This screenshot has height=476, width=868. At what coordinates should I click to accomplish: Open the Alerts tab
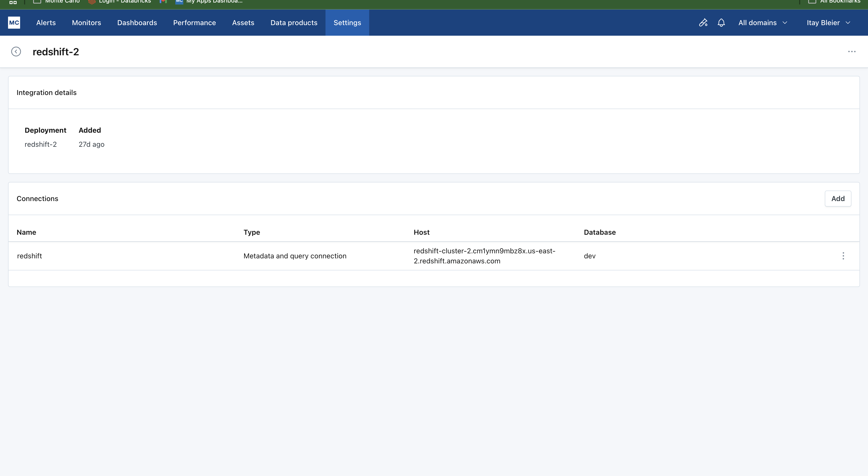[x=46, y=23]
